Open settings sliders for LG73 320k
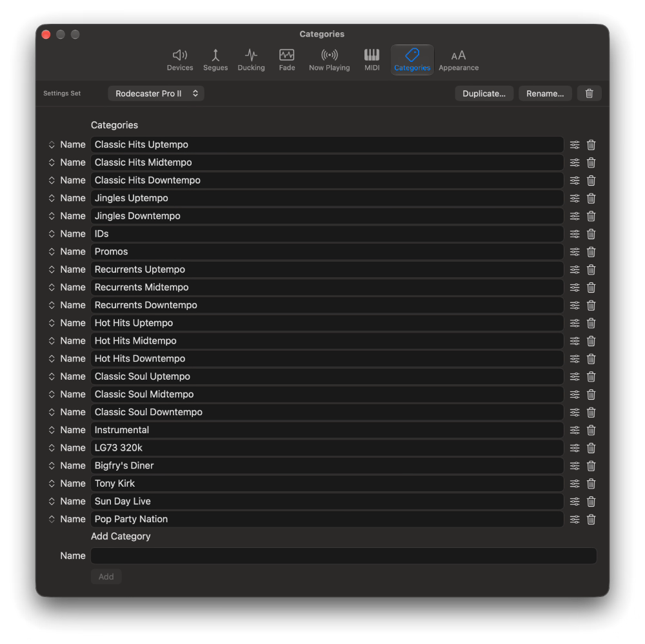This screenshot has width=645, height=644. [x=575, y=448]
